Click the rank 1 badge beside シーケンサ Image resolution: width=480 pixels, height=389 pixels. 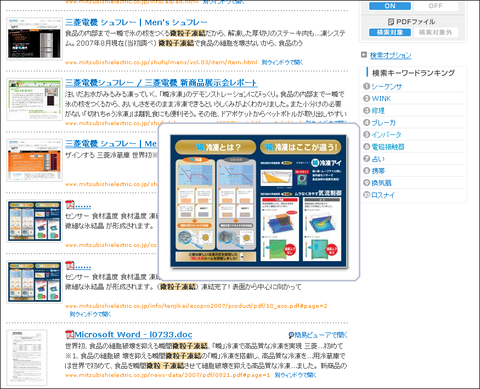[x=366, y=86]
